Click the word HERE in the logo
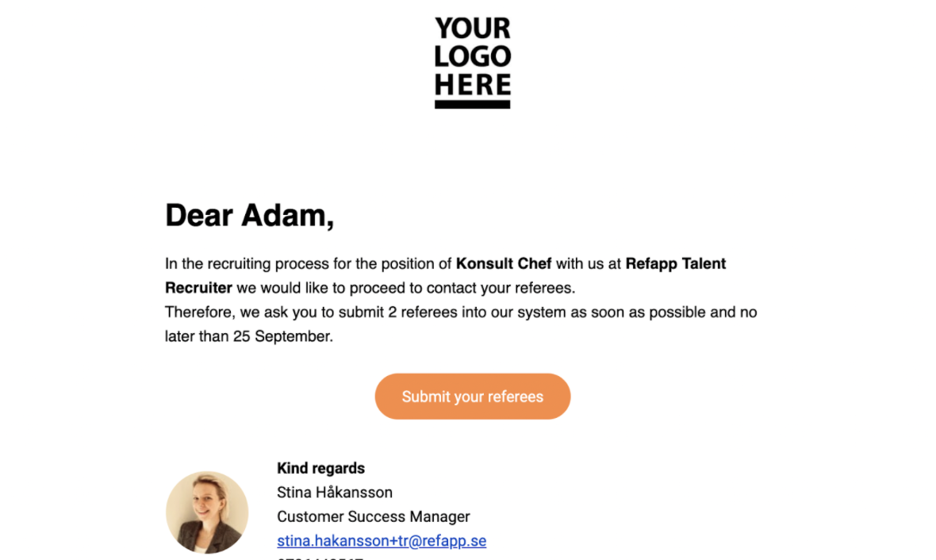Viewport: 936px width, 560px height. 472,85
